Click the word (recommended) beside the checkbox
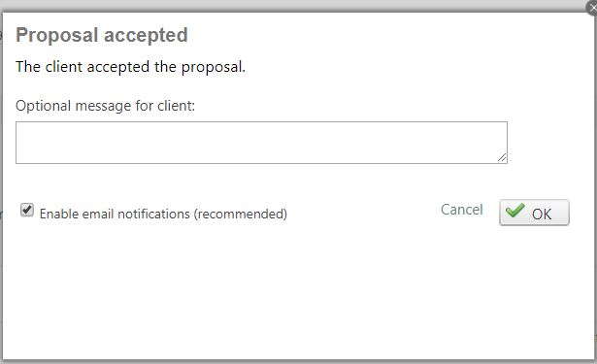The image size is (597, 364). pos(240,214)
